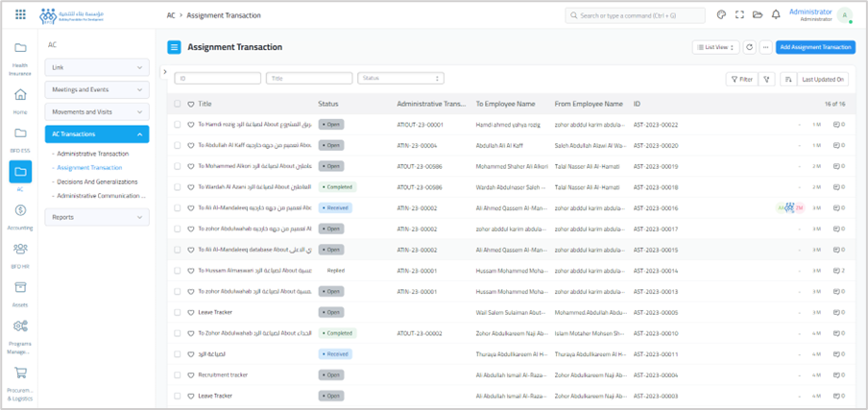Viewport: 868px width, 410px height.
Task: Click the theme palette icon
Action: pyautogui.click(x=721, y=15)
